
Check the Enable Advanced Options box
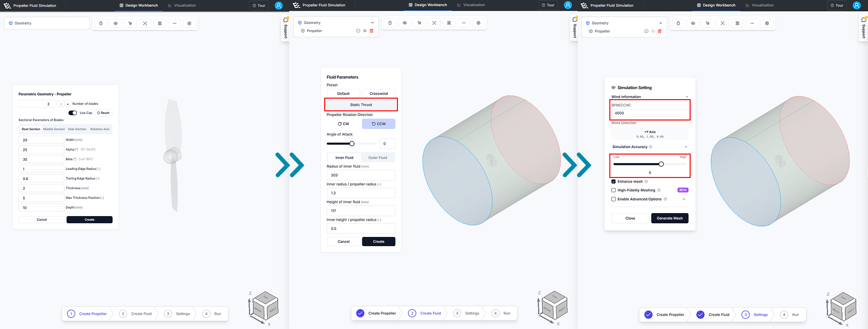[613, 199]
